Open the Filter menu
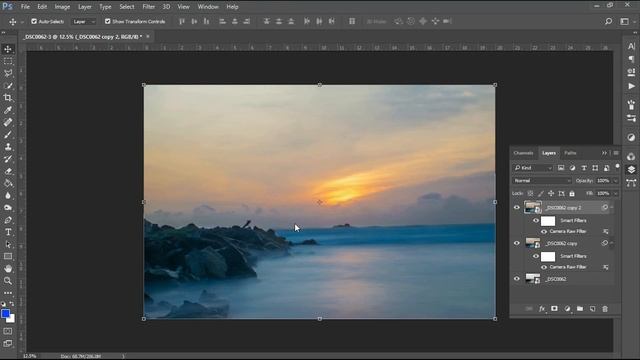Viewport: 640px width, 360px height. (149, 7)
